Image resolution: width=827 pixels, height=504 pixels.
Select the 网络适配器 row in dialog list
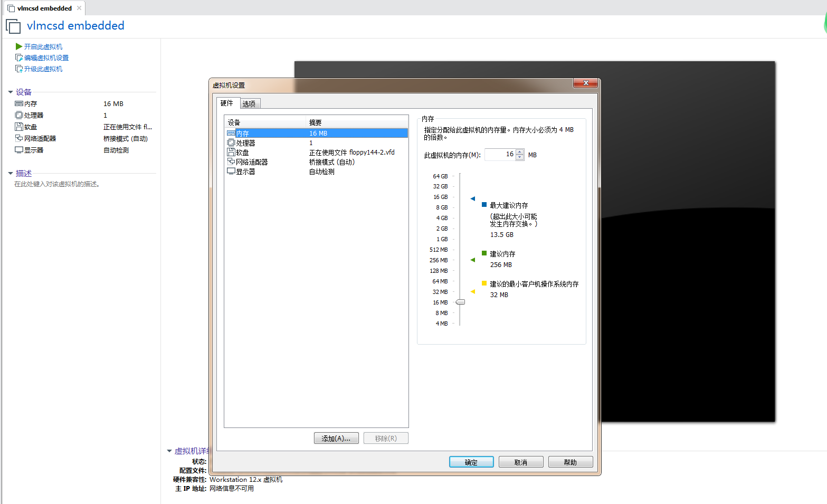pos(317,161)
